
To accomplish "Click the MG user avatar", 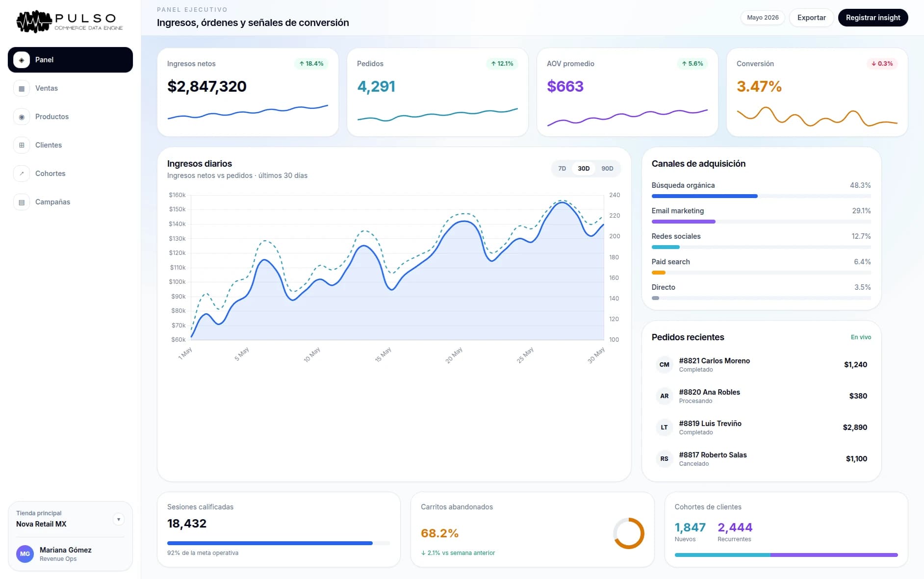I will coord(25,554).
